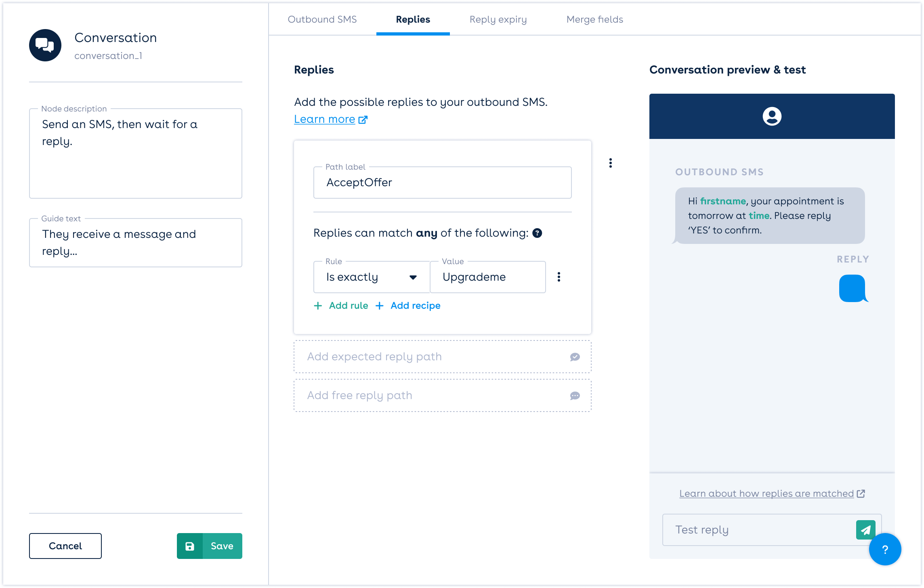The image size is (924, 588).
Task: Click the 'Conversation preview & test' heading
Action: coord(727,69)
